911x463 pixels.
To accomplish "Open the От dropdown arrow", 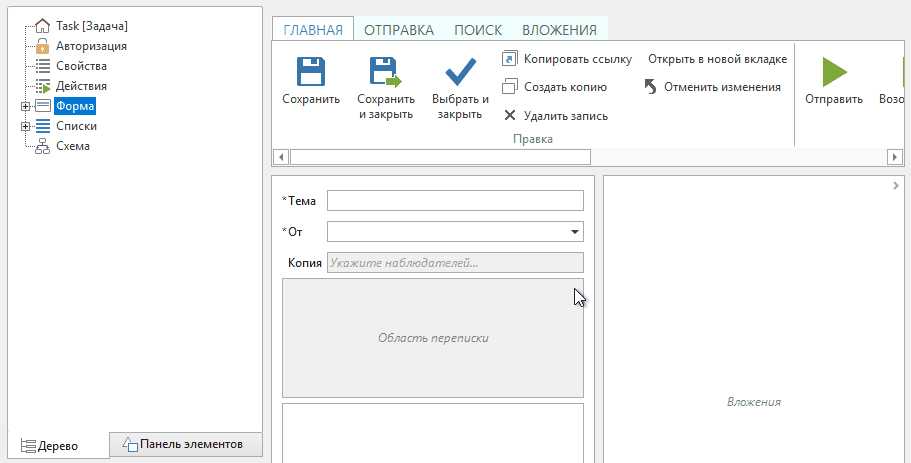I will coord(575,232).
